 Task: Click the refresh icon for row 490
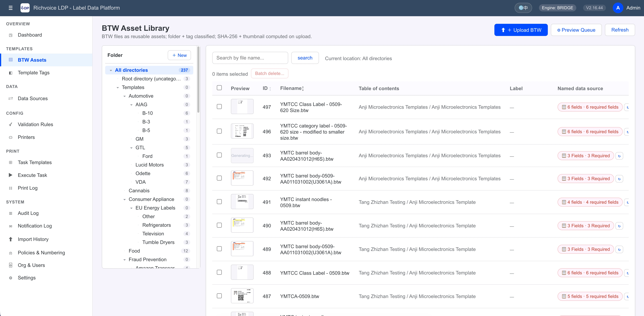(x=619, y=226)
